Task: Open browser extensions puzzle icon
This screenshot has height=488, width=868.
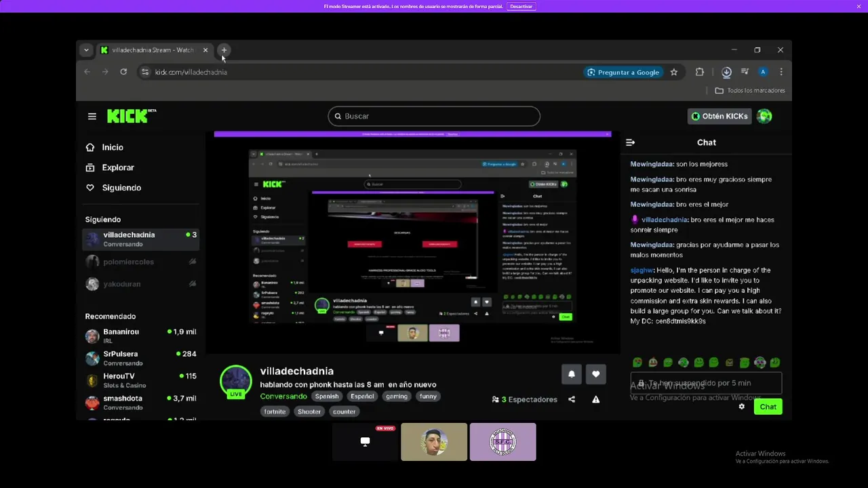Action: point(700,72)
